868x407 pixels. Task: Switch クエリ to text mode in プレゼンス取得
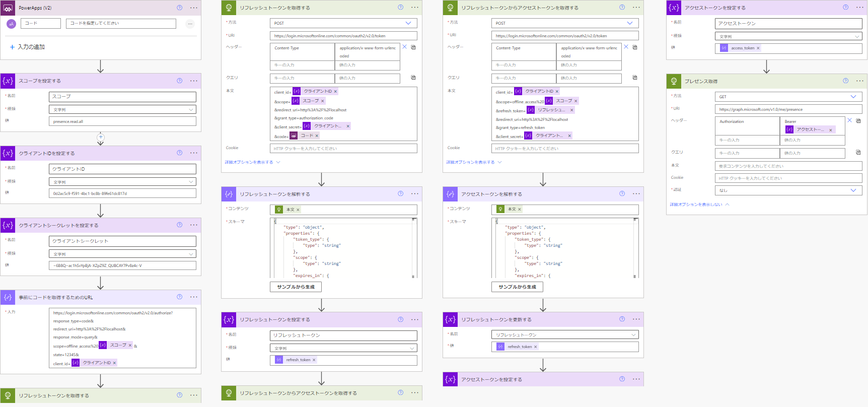click(x=858, y=152)
